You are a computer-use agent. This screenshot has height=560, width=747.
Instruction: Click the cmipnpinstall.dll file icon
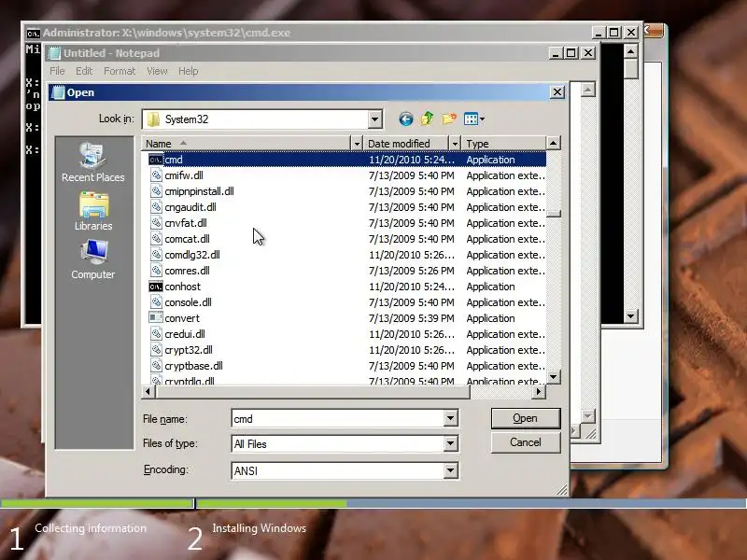tap(156, 191)
